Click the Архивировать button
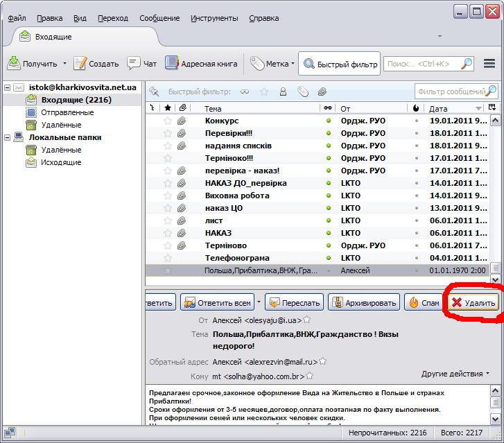Image resolution: width=504 pixels, height=443 pixels. [x=364, y=302]
